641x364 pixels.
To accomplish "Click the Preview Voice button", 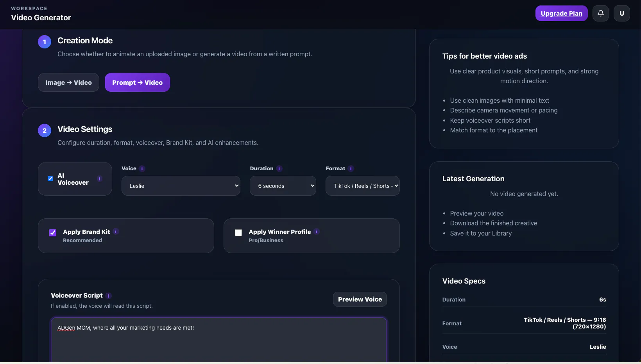I will (360, 299).
